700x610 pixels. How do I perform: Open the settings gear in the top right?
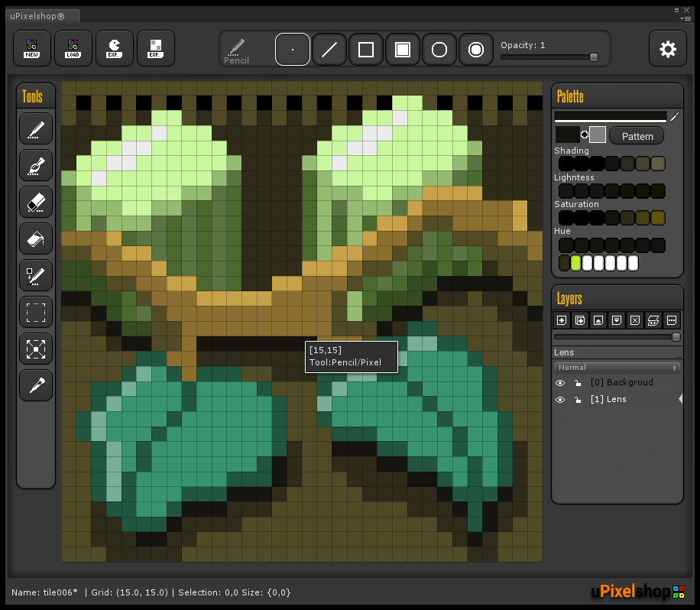click(668, 48)
